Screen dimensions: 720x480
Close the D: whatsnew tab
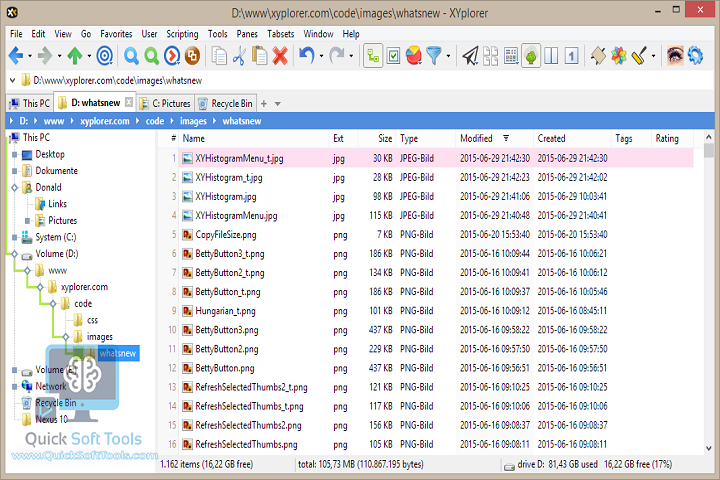(129, 102)
